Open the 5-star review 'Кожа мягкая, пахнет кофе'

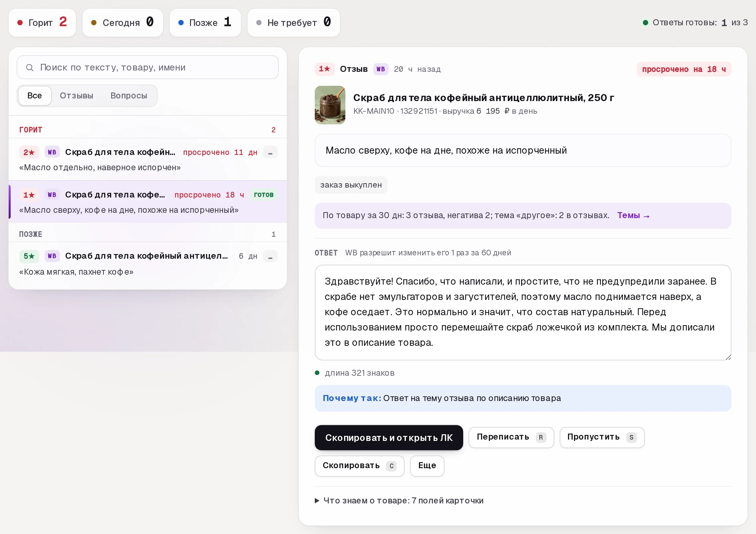(148, 264)
